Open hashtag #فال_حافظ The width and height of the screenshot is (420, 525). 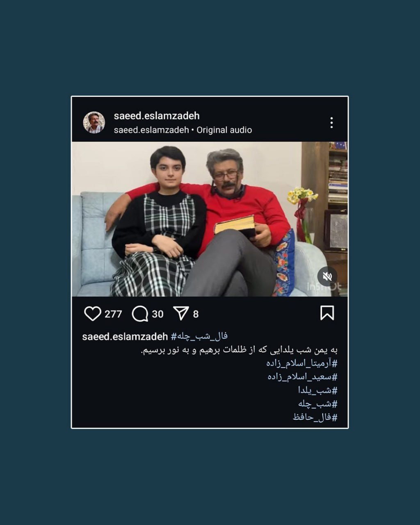tap(315, 418)
